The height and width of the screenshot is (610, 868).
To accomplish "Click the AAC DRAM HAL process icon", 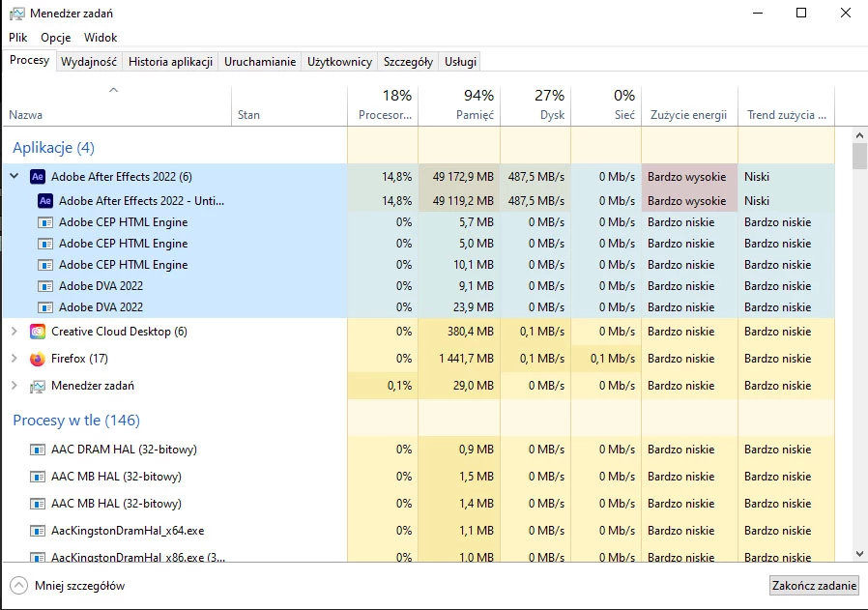I will [x=37, y=450].
